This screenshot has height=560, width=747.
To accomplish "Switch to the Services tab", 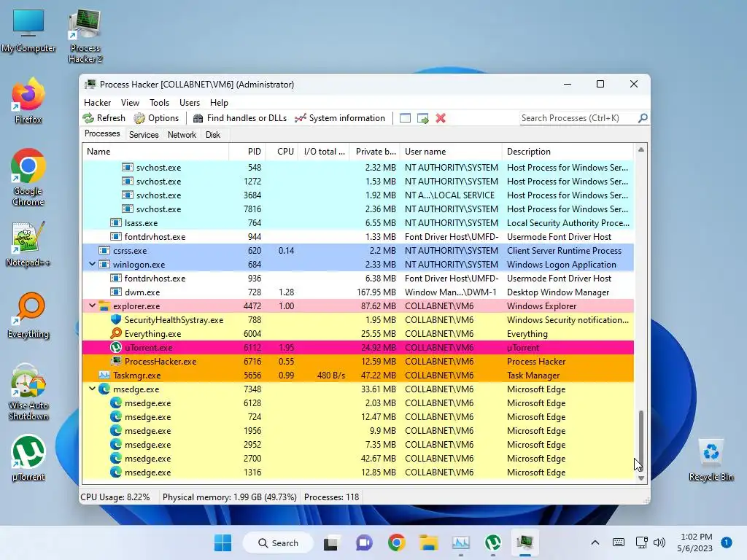I will 144,135.
